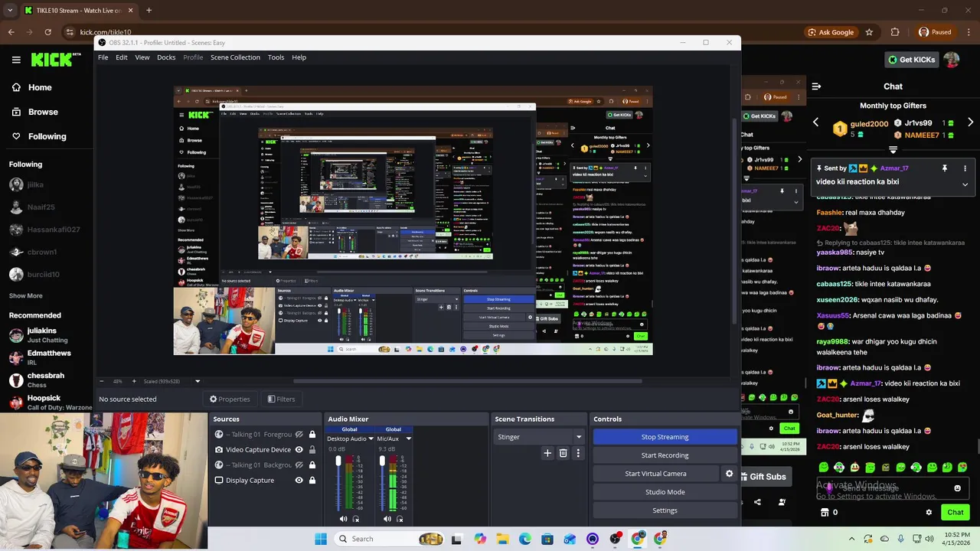Add a new scene transition with plus icon

[x=547, y=453]
